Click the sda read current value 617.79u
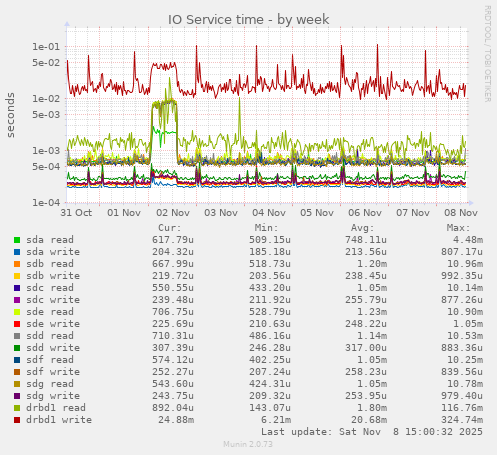 point(173,240)
